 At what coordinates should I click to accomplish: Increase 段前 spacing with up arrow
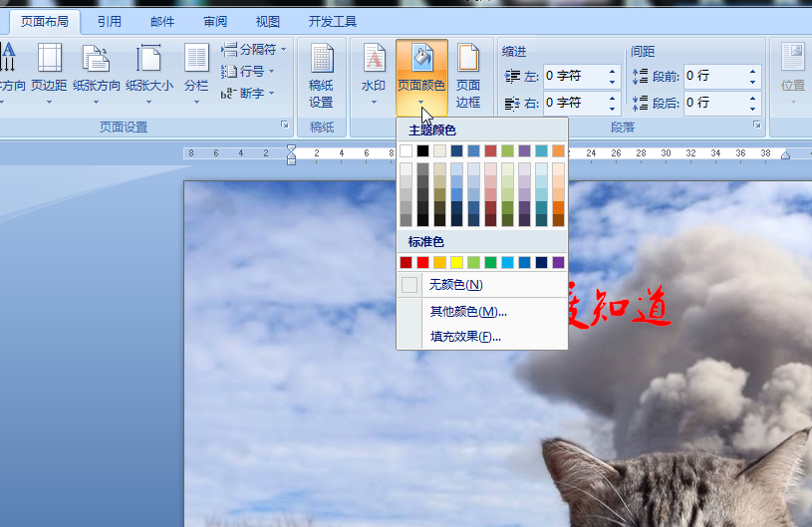pos(752,72)
